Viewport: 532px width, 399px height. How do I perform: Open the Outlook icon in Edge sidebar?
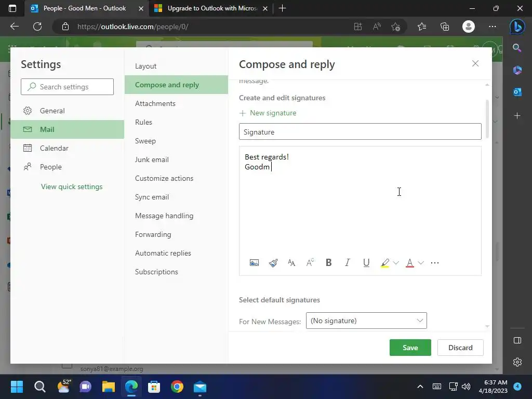coord(517,92)
